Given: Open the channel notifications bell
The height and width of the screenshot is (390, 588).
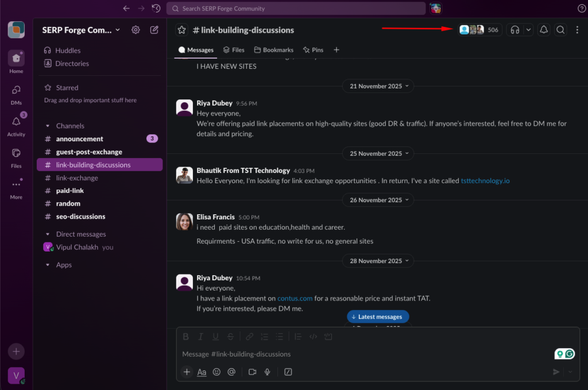Looking at the screenshot, I should (543, 30).
